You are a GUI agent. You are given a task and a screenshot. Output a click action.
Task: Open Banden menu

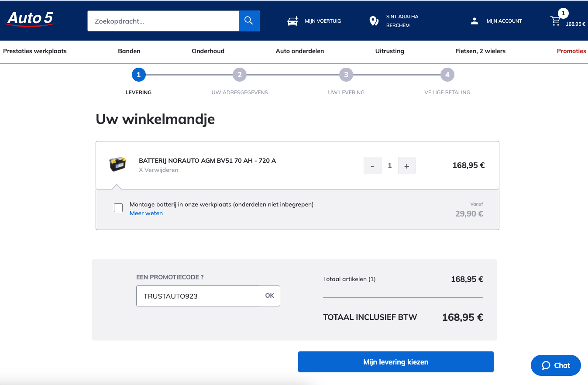[x=129, y=51]
